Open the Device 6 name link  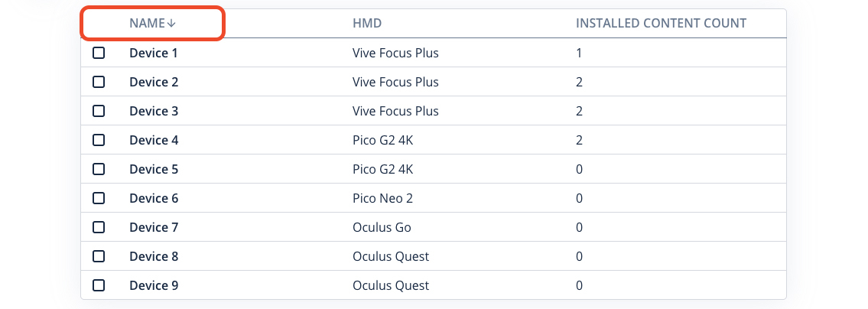(x=154, y=198)
